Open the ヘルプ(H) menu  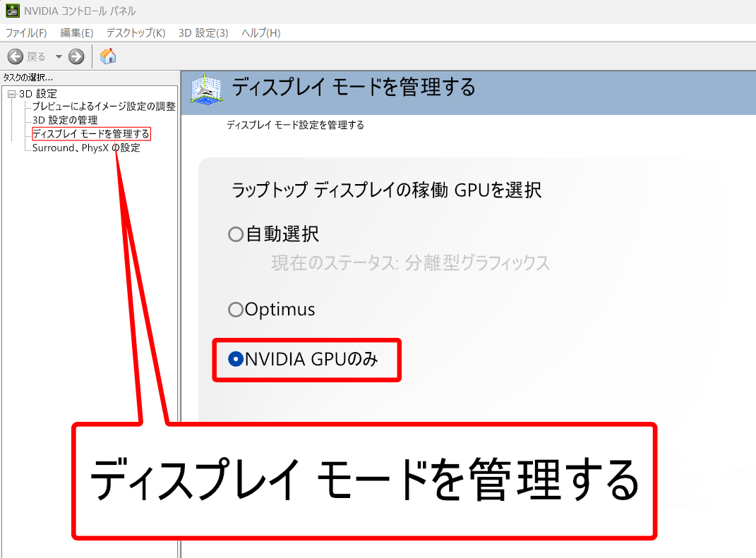(260, 33)
